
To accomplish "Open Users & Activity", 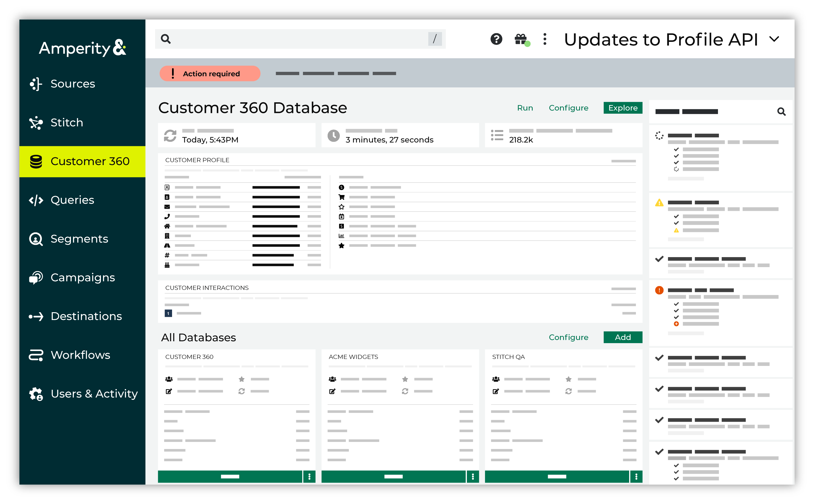I will point(82,394).
